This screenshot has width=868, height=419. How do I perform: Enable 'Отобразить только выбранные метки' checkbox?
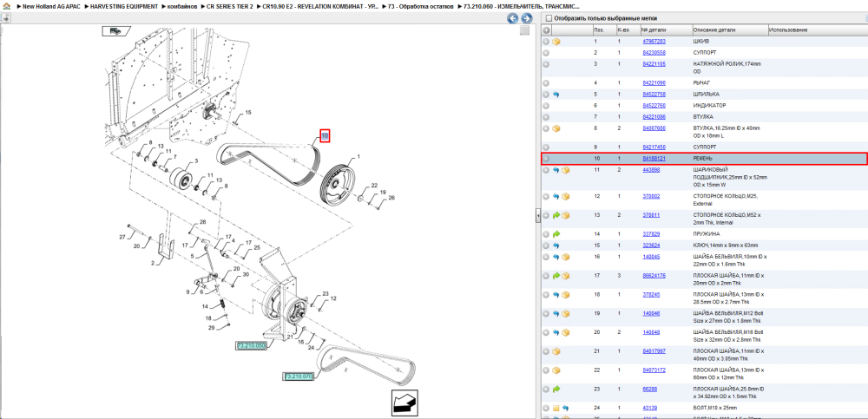pos(548,18)
